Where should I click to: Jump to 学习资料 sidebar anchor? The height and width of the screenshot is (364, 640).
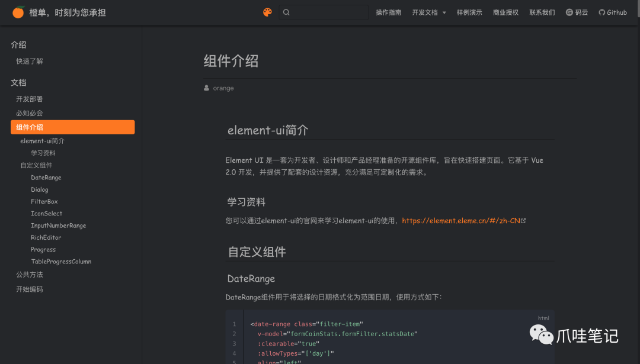pyautogui.click(x=43, y=153)
